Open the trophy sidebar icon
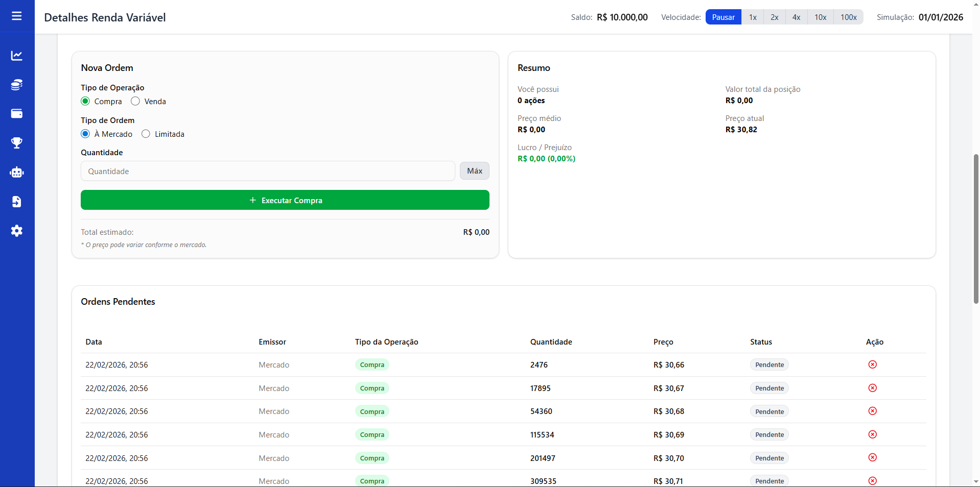 click(x=17, y=143)
